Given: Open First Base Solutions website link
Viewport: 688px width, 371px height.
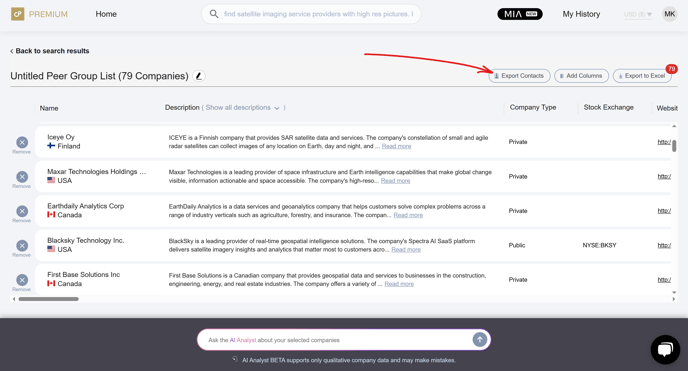Looking at the screenshot, I should tap(664, 279).
